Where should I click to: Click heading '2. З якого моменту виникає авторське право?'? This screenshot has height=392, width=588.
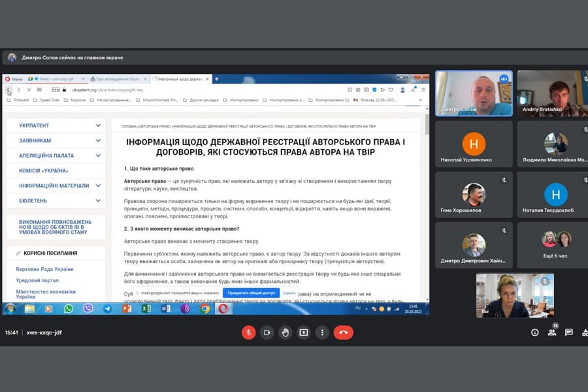click(182, 229)
